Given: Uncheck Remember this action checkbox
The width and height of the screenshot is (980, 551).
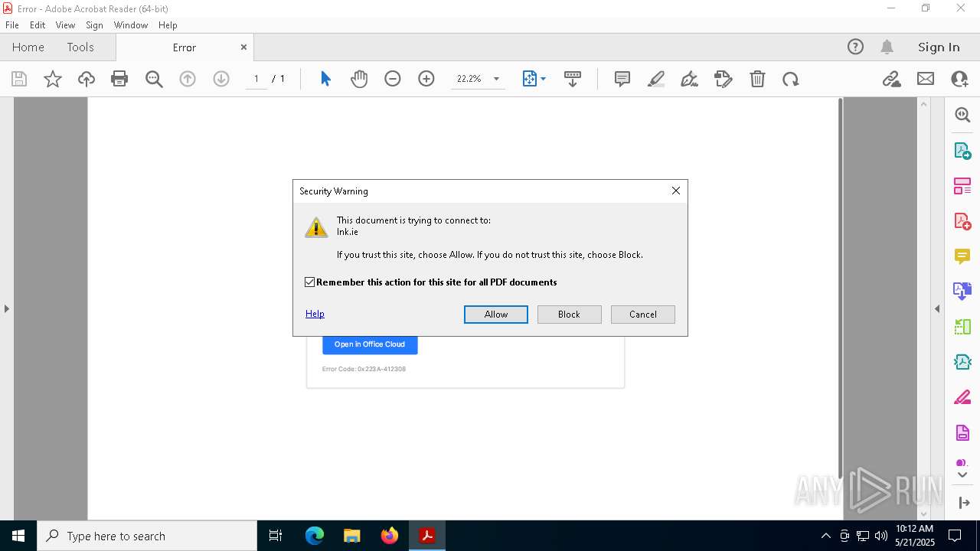Looking at the screenshot, I should [309, 282].
